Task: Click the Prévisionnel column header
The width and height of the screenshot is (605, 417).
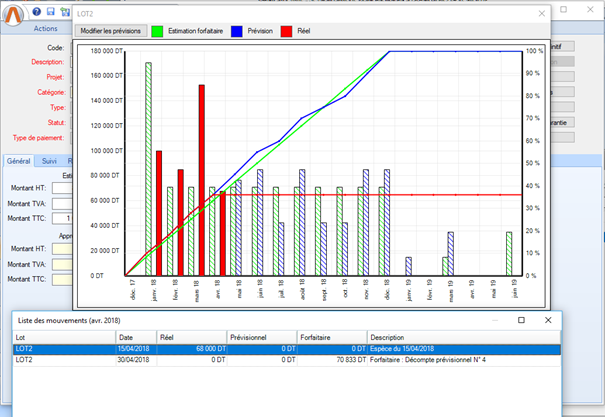Action: [x=262, y=337]
